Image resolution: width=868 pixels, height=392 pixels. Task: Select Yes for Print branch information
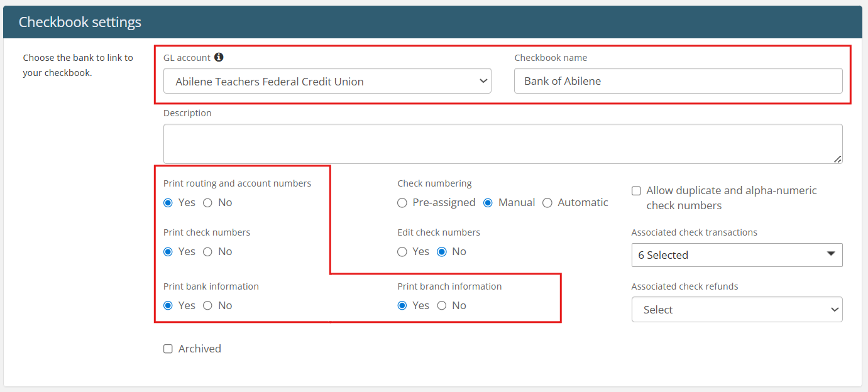point(402,306)
